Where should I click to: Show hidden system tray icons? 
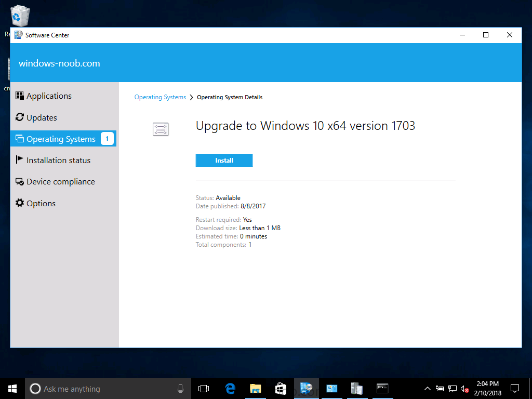(x=428, y=389)
